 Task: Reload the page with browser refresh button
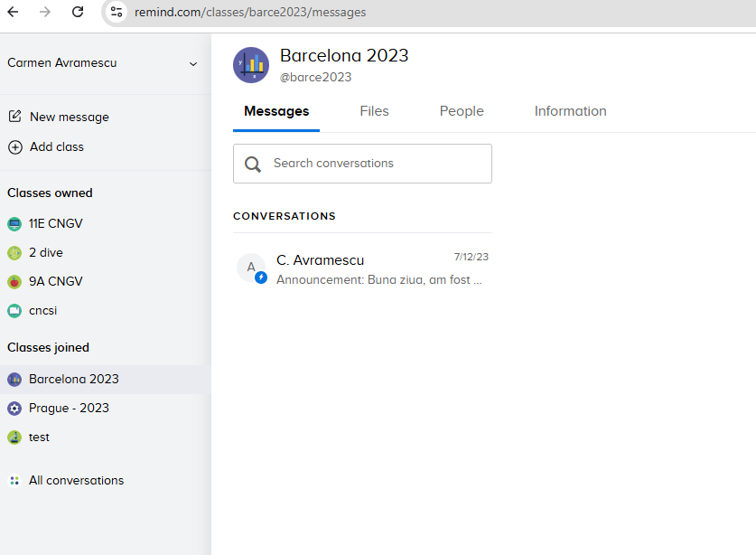point(78,12)
